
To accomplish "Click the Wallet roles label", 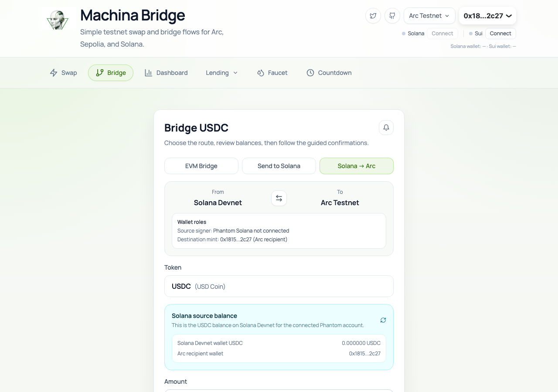I will pos(192,222).
